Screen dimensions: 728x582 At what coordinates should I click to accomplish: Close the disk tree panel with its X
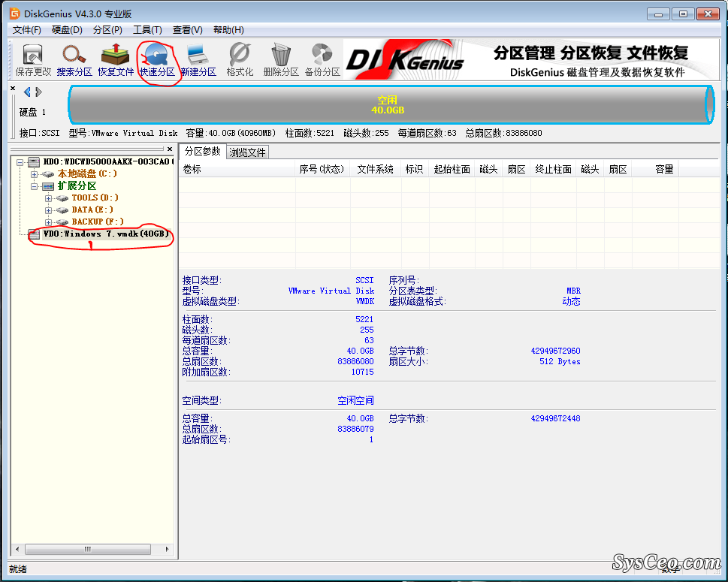[170, 149]
